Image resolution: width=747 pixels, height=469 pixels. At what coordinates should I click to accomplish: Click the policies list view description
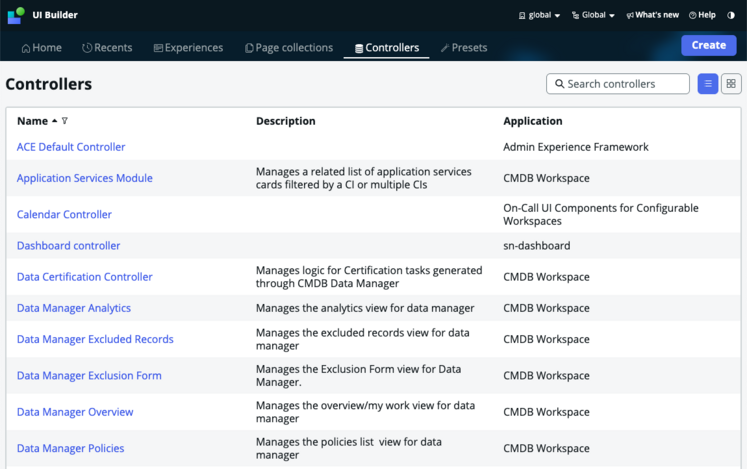tap(349, 449)
